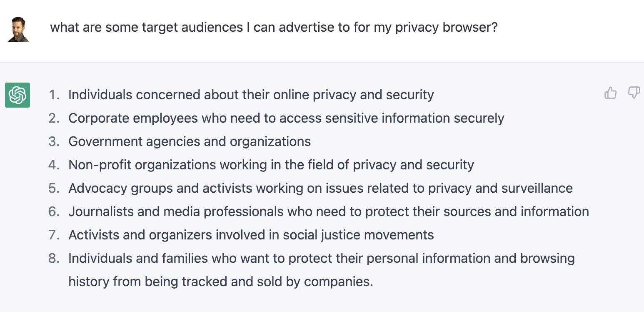Click the list number marker '7.'
This screenshot has width=644, height=312.
click(x=55, y=235)
